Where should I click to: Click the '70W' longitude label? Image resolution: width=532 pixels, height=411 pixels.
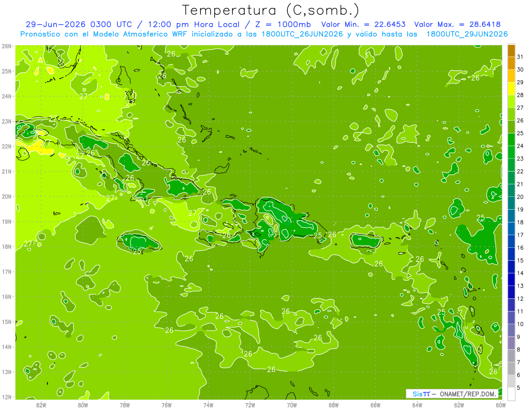[x=292, y=405]
